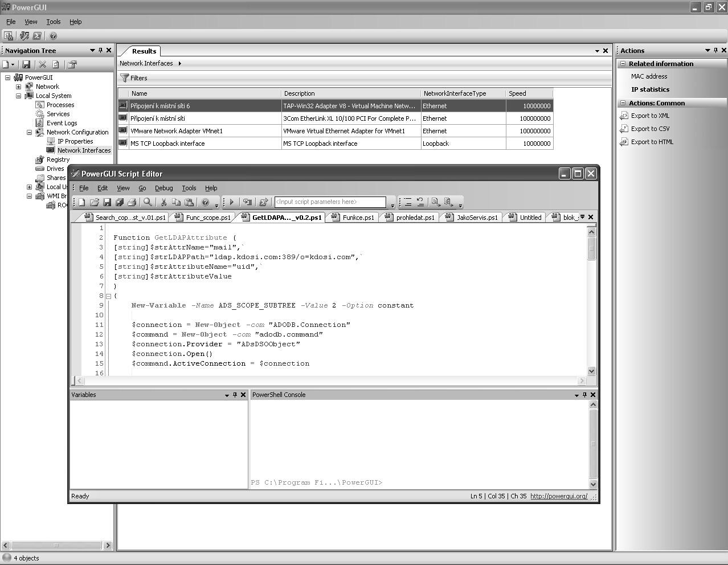Save navigation tree with floppy icon
The width and height of the screenshot is (728, 565).
(x=26, y=64)
